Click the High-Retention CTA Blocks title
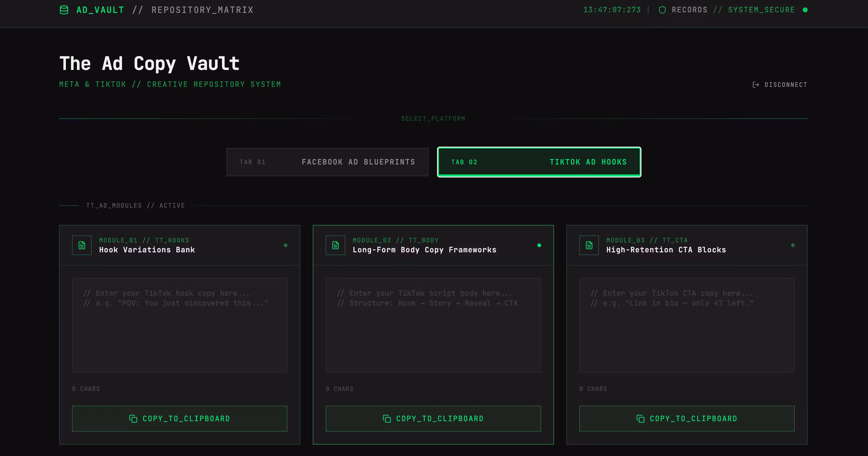The image size is (868, 456). coord(666,250)
